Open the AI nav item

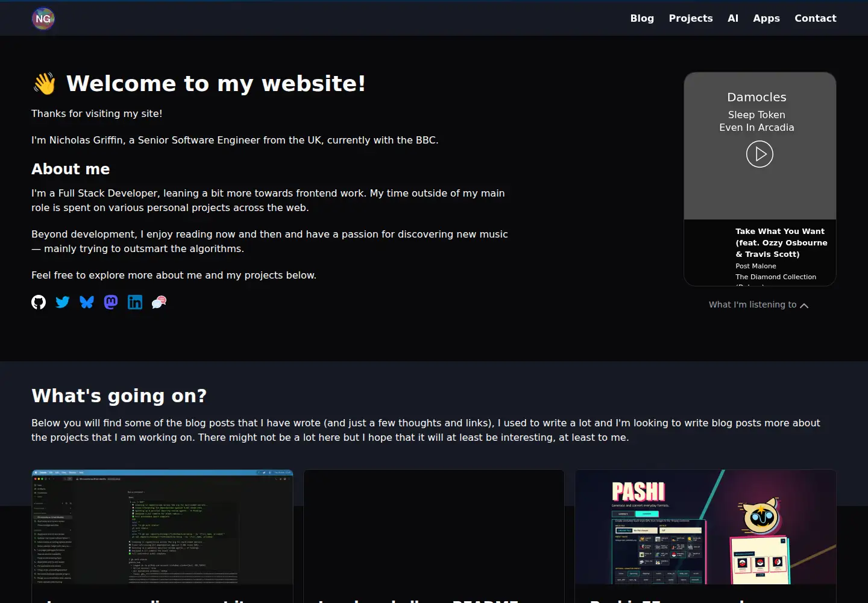click(733, 19)
